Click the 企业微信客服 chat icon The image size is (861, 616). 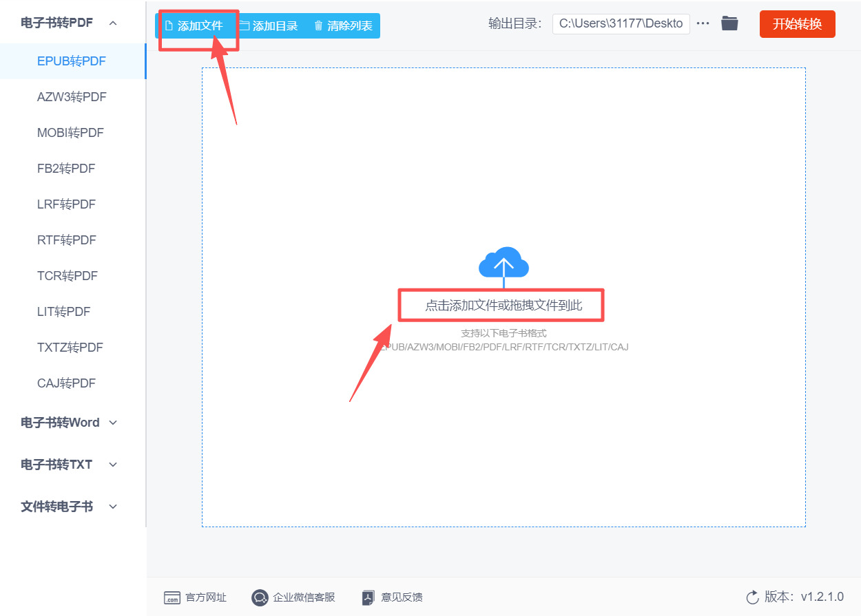tap(260, 597)
